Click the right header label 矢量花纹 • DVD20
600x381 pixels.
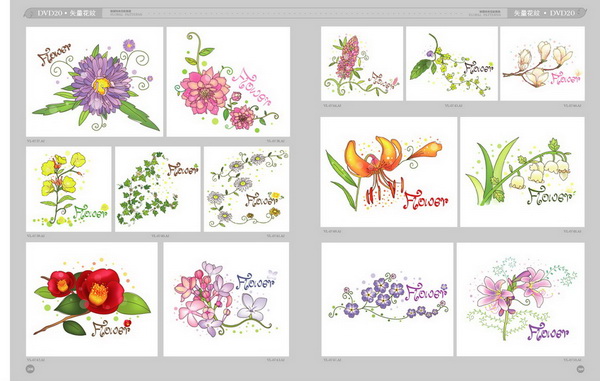pos(544,13)
